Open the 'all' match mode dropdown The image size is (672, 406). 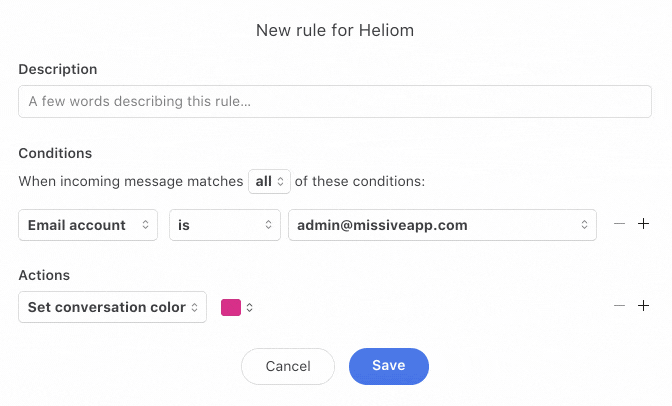coord(270,182)
